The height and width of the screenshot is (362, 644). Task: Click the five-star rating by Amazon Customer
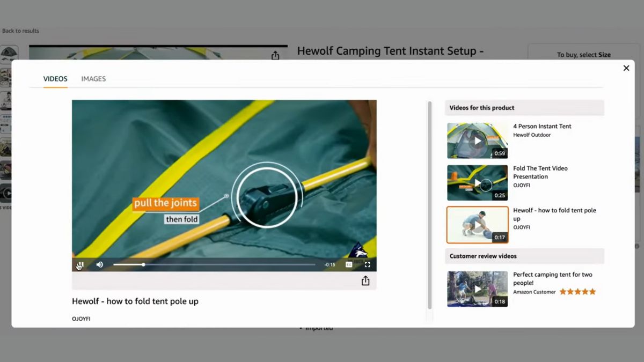[578, 291]
